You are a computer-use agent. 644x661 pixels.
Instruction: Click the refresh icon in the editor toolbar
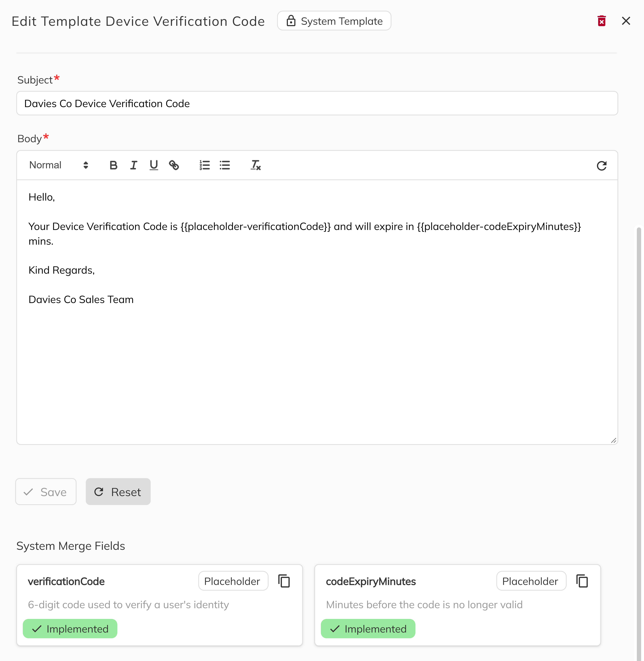[602, 166]
